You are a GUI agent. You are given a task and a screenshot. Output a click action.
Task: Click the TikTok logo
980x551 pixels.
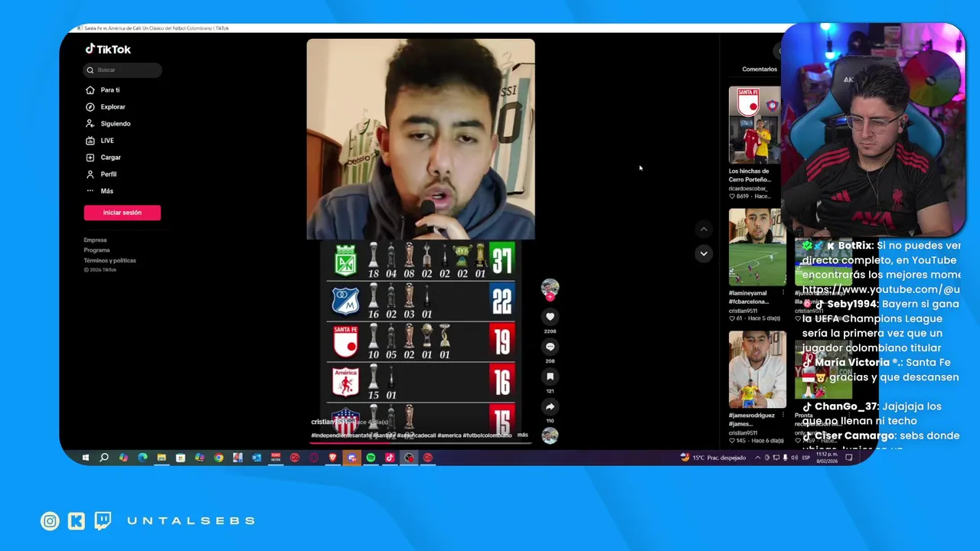tap(108, 49)
